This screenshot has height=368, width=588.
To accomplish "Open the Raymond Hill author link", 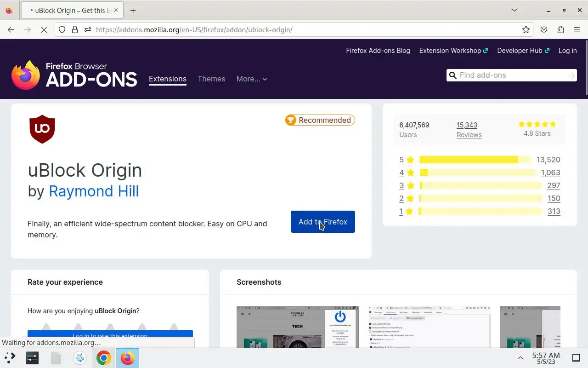I will point(94,191).
